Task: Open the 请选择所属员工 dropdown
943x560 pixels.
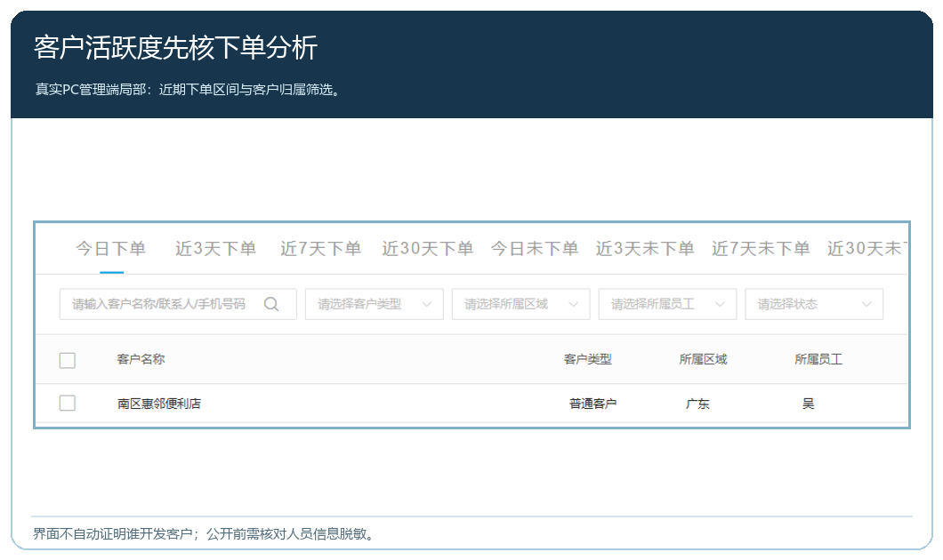Action: click(667, 304)
